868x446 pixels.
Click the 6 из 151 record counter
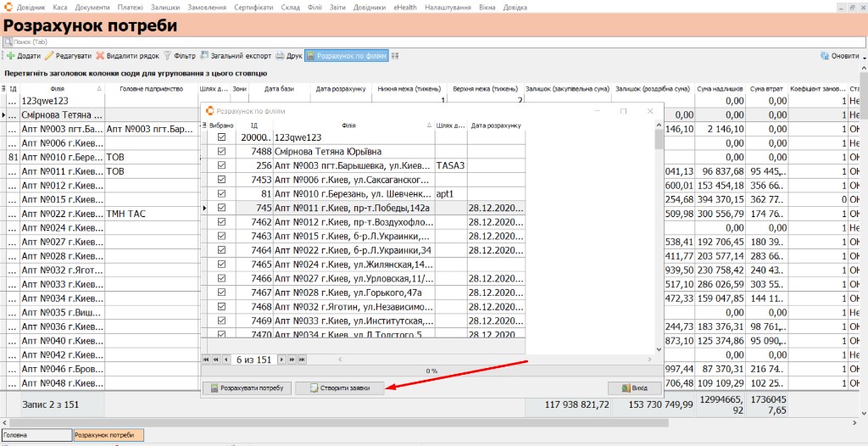tap(254, 360)
